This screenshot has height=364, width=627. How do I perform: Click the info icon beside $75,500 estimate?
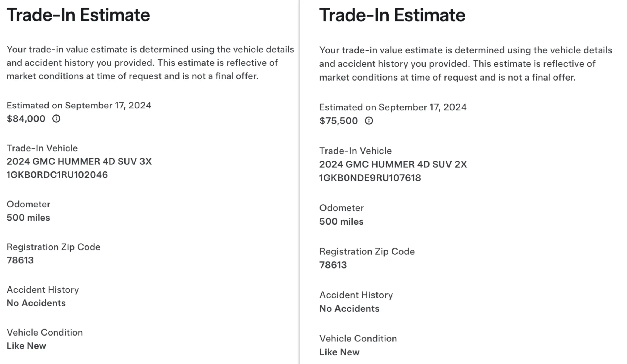coord(369,121)
